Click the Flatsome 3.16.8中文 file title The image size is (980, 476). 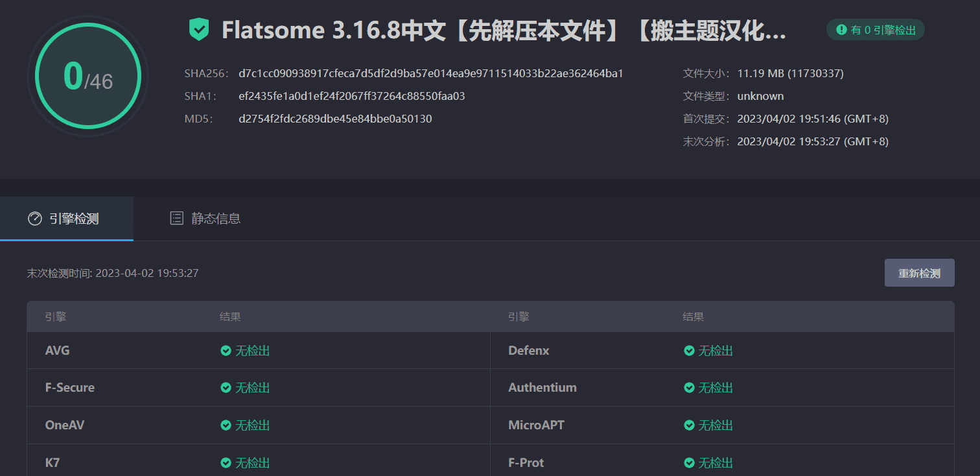(504, 30)
